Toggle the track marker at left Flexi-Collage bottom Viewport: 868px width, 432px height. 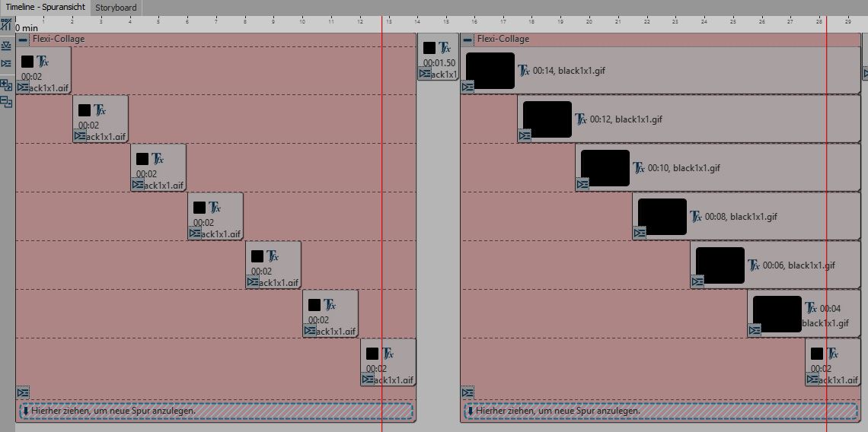pos(23,393)
